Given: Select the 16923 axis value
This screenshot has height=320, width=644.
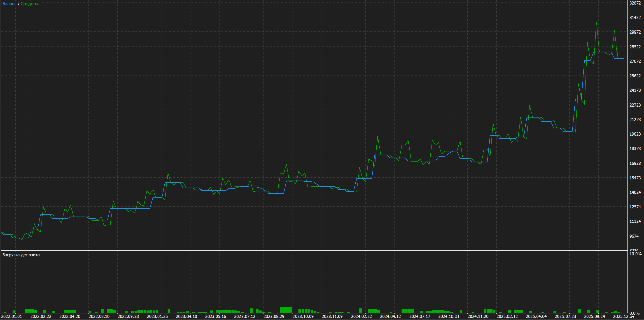Looking at the screenshot, I should pos(635,164).
